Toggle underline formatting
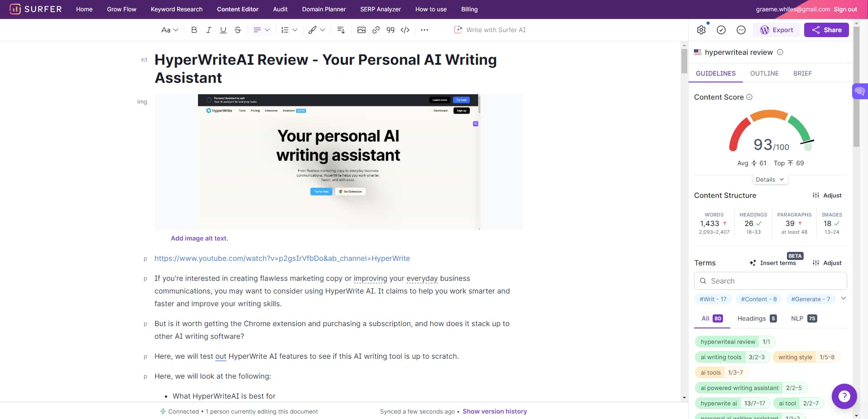 (223, 29)
